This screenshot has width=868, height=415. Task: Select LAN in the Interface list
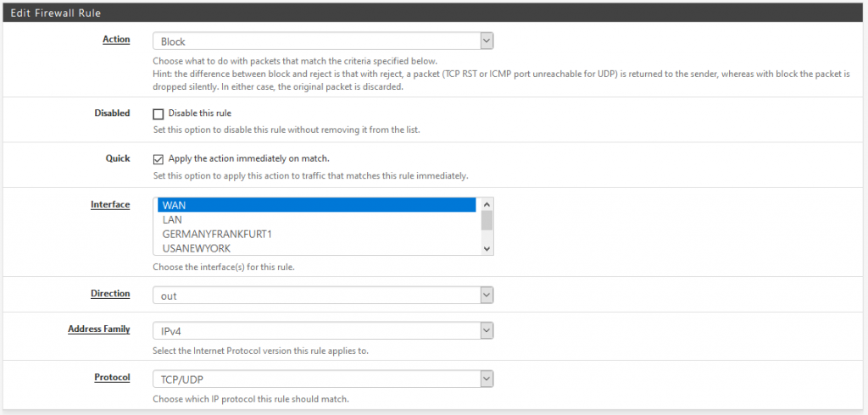coord(317,219)
